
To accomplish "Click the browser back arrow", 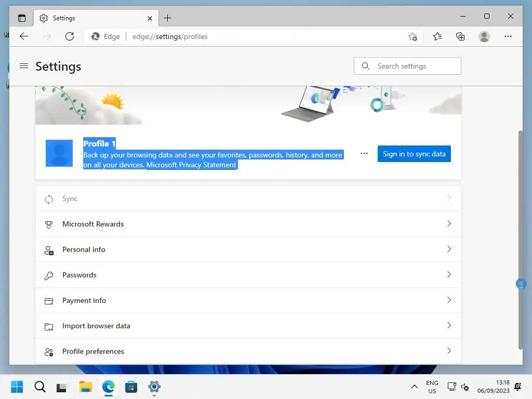I will [x=24, y=36].
